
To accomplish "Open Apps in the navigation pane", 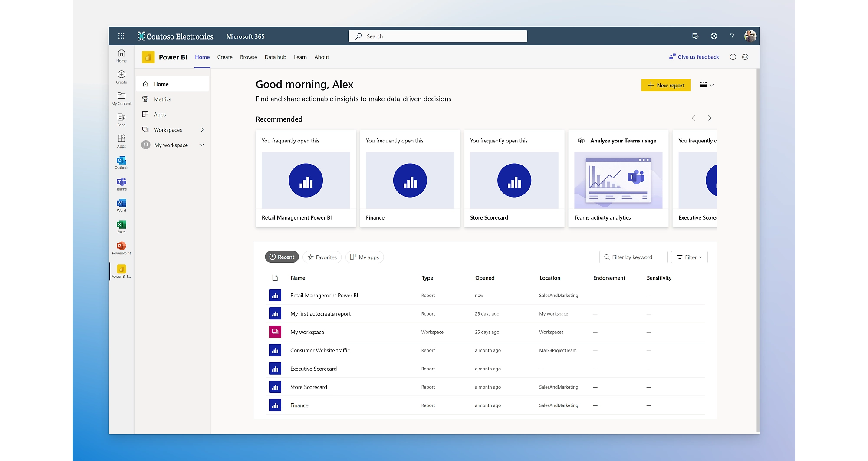I will [173, 115].
